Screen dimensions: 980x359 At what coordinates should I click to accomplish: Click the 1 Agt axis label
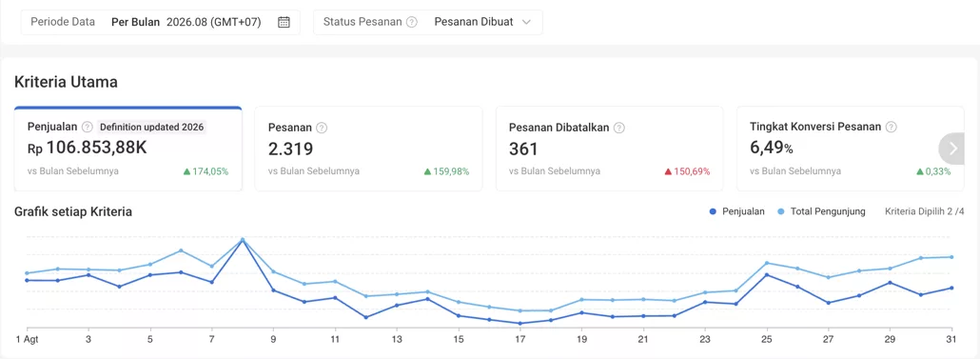[x=27, y=339]
